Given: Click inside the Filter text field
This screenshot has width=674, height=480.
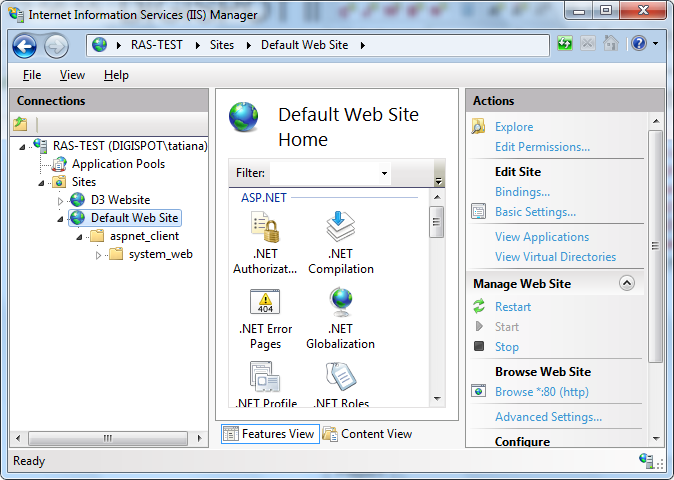Looking at the screenshot, I should tap(325, 173).
